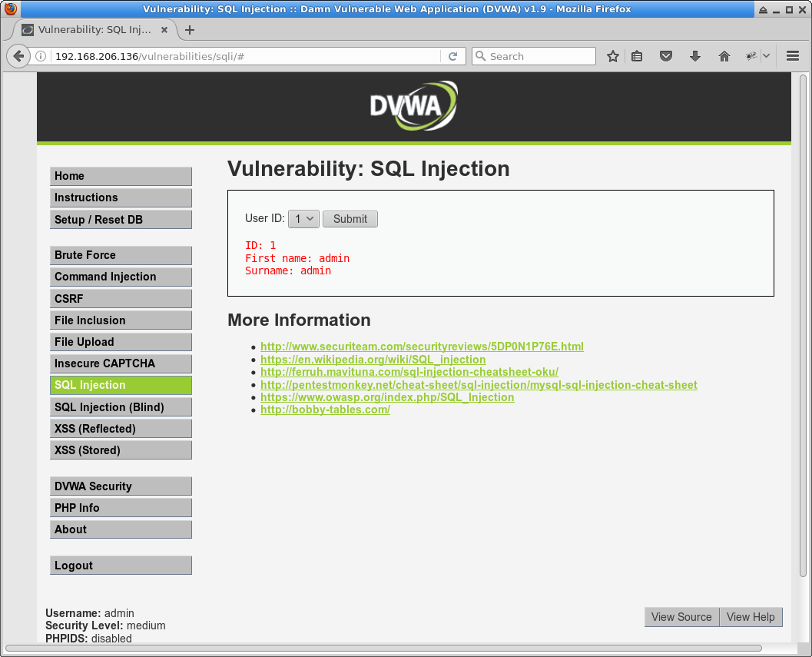The height and width of the screenshot is (657, 812).
Task: Open the User ID dropdown
Action: (303, 219)
